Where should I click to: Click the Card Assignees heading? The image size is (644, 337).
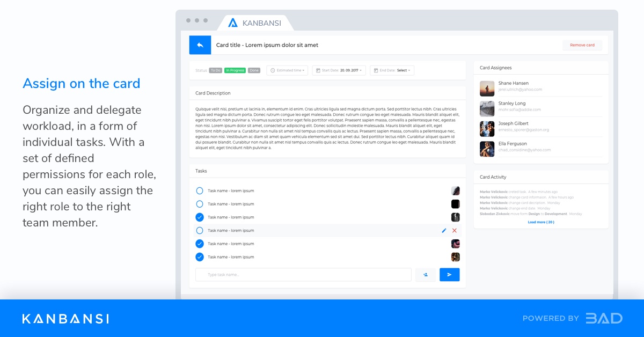pyautogui.click(x=495, y=68)
